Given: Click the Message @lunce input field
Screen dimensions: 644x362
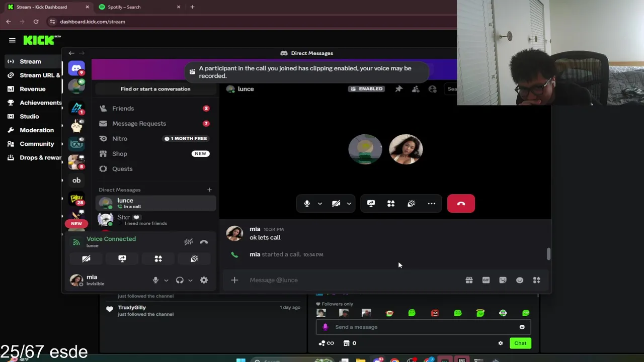Looking at the screenshot, I should pyautogui.click(x=352, y=280).
